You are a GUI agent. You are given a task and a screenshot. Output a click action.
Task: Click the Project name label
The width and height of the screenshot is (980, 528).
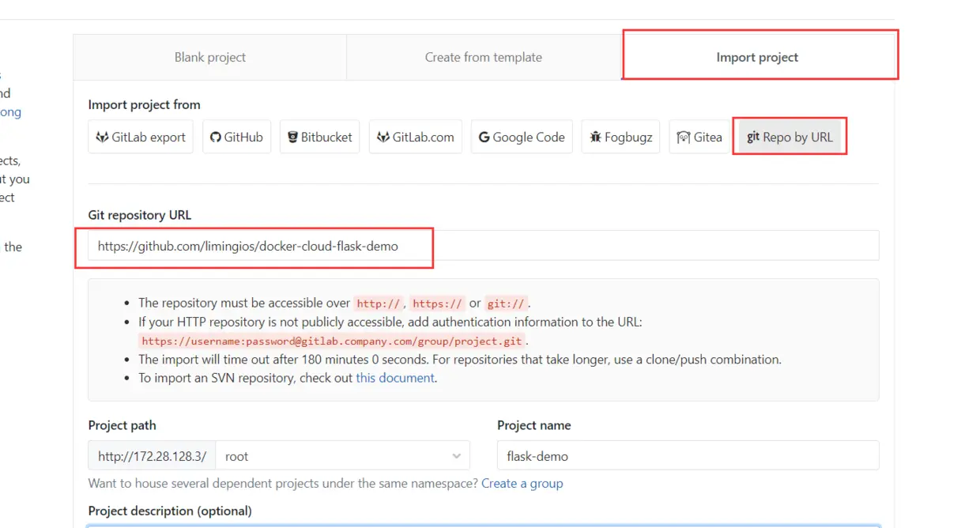[x=534, y=425]
